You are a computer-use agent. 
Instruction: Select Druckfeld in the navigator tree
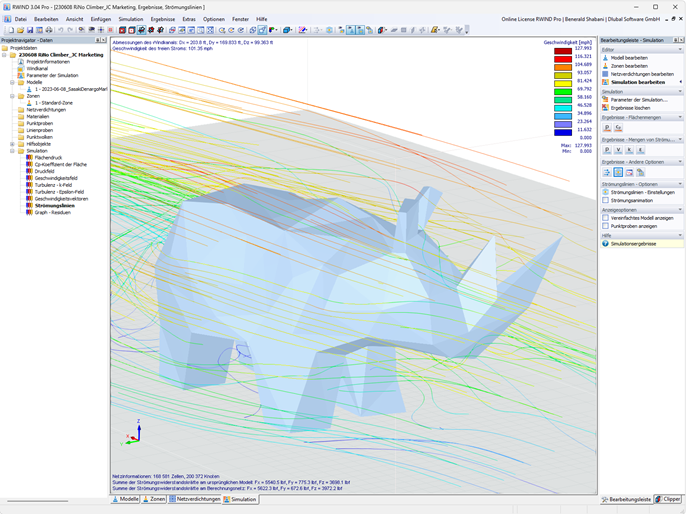[x=45, y=171]
